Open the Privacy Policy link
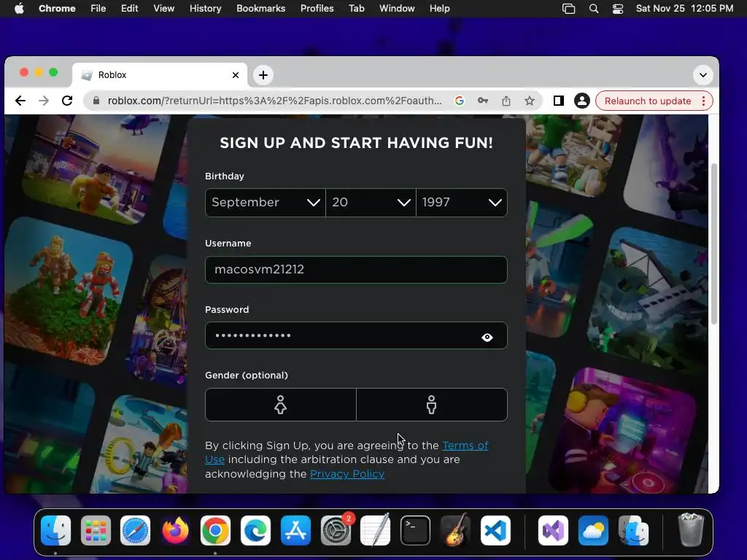This screenshot has height=560, width=747. click(347, 474)
